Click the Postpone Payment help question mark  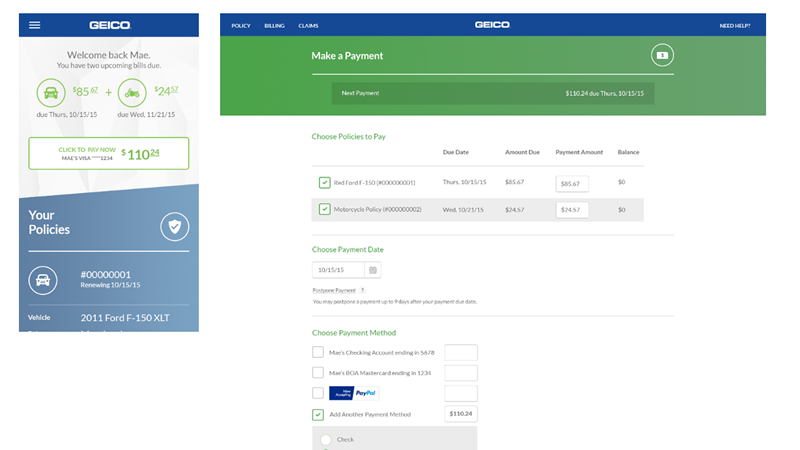pos(362,290)
